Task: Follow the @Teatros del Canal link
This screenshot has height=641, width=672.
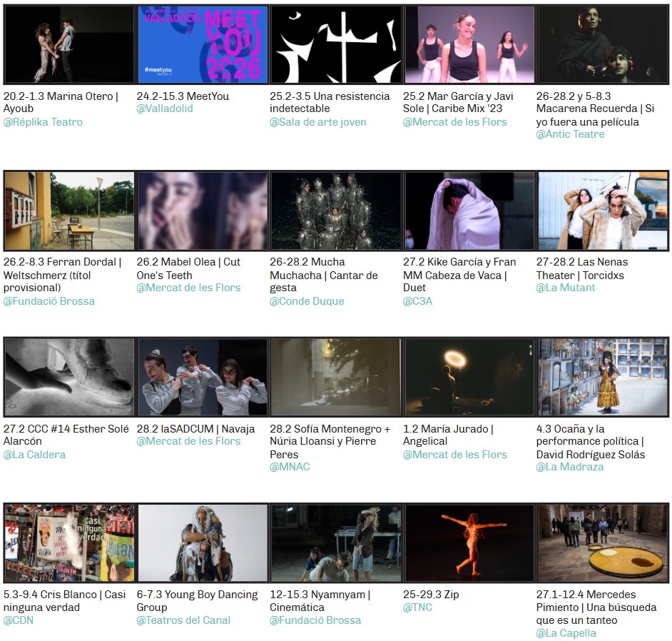Action: click(183, 620)
